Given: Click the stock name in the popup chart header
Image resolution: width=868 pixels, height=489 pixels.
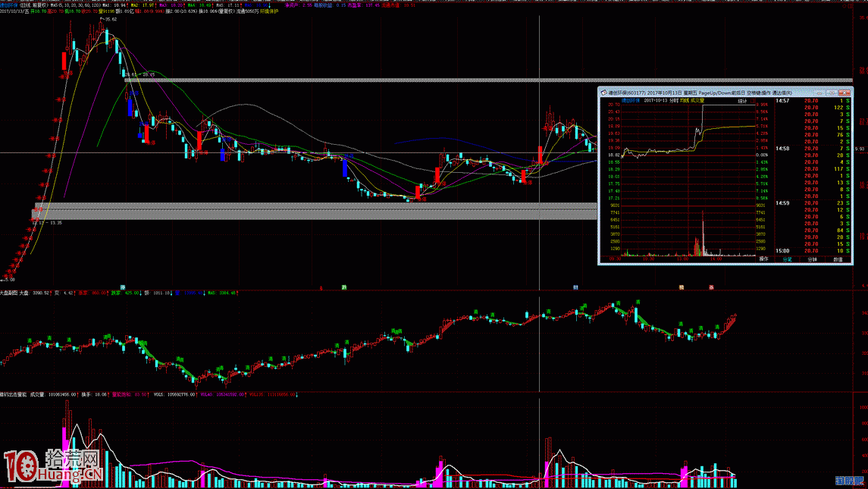Looking at the screenshot, I should [x=630, y=101].
